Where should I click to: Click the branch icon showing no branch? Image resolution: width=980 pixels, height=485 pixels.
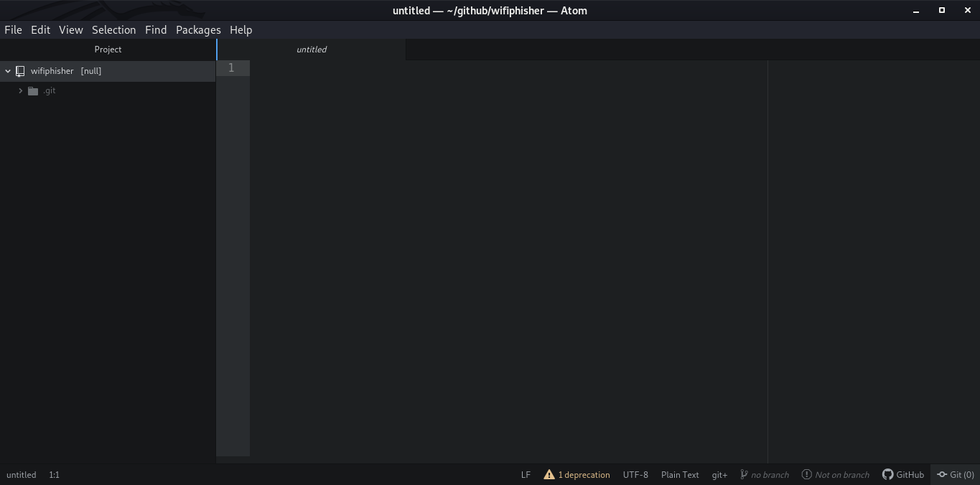(745, 474)
